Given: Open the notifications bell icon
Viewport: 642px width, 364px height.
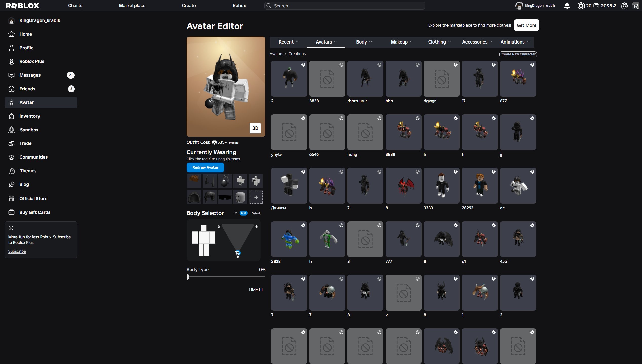Looking at the screenshot, I should tap(567, 6).
